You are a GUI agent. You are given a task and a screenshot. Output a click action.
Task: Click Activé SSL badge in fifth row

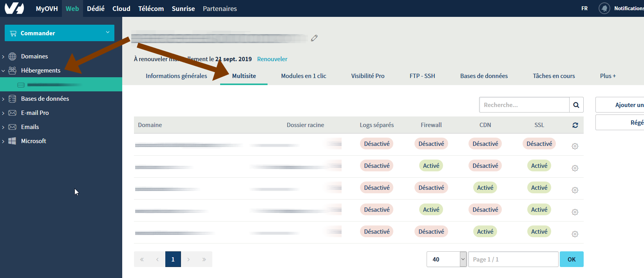[539, 232]
